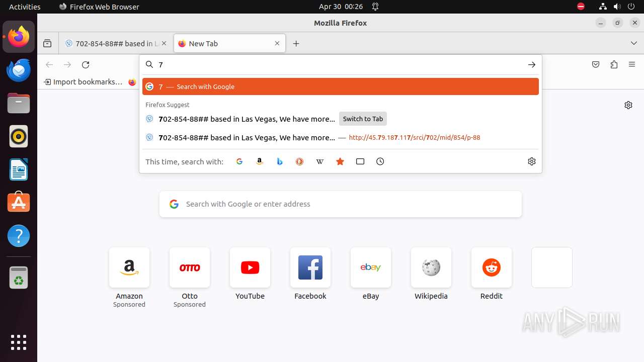Search bookmarks using the star icon
644x362 pixels.
pyautogui.click(x=340, y=161)
